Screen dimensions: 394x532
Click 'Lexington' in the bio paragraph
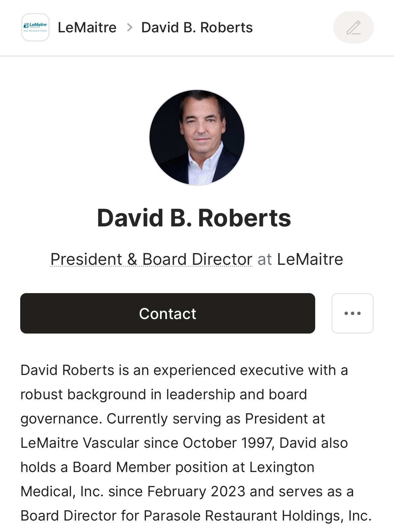pos(282,467)
